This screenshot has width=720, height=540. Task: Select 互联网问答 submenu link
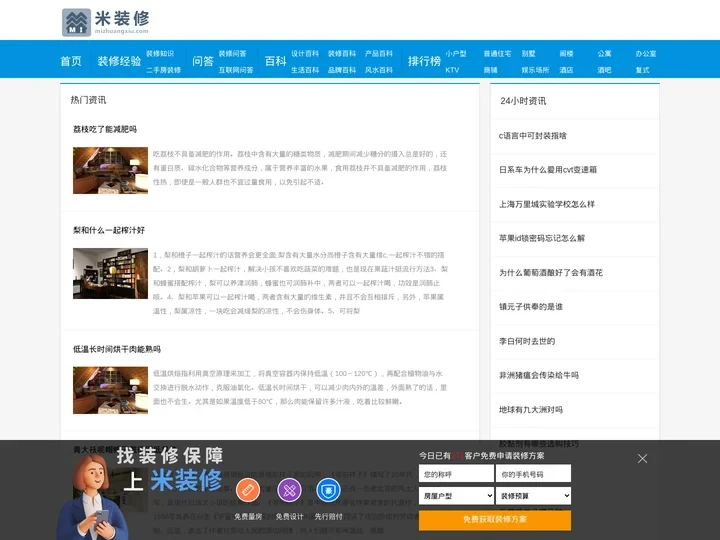[236, 70]
